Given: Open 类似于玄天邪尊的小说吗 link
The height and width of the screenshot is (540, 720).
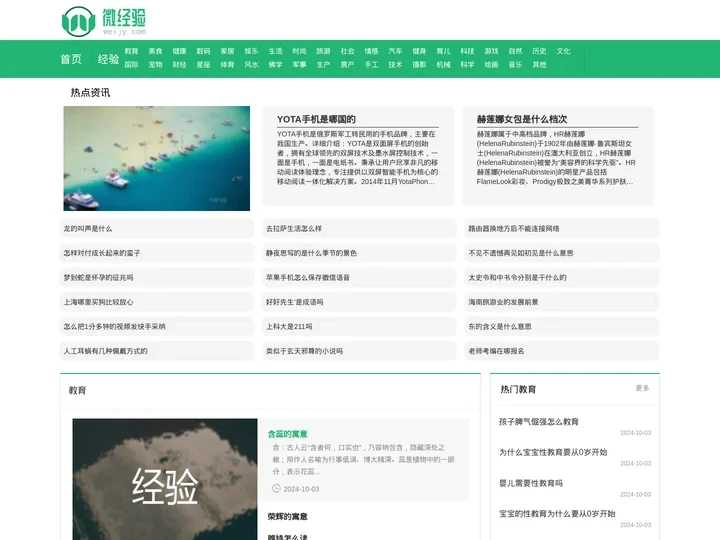Looking at the screenshot, I should pos(304,351).
